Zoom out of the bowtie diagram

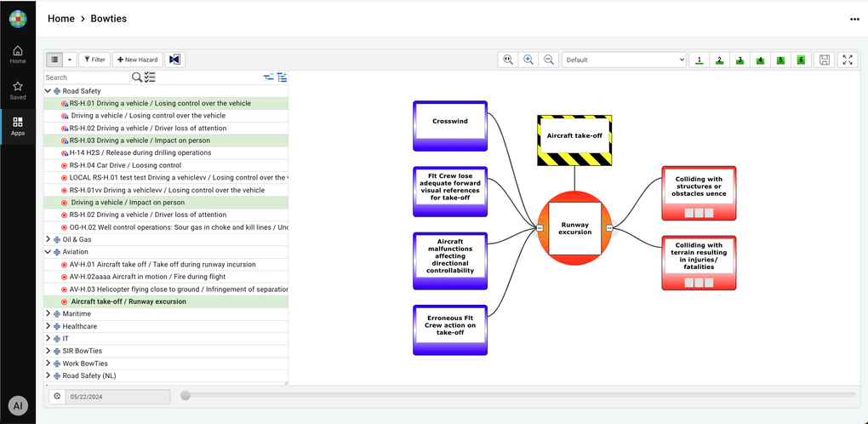coord(549,60)
